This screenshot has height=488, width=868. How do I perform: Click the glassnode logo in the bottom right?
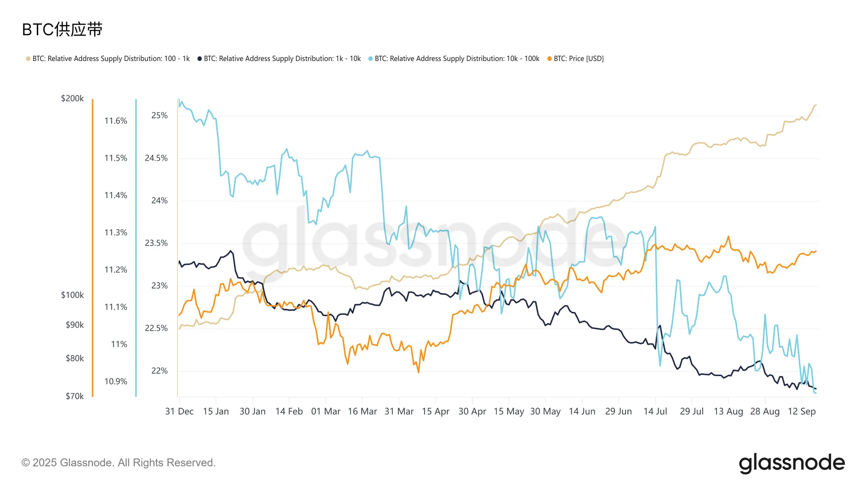pos(791,463)
